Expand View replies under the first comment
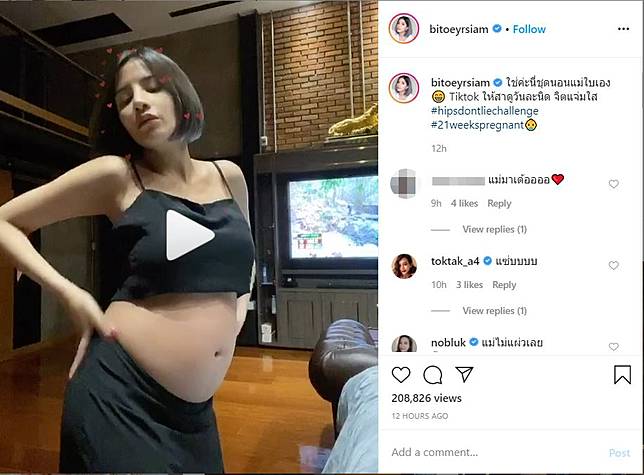 494,229
